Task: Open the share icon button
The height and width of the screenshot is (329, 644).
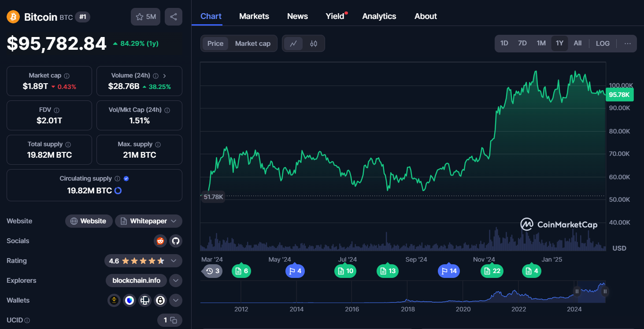Action: (174, 17)
